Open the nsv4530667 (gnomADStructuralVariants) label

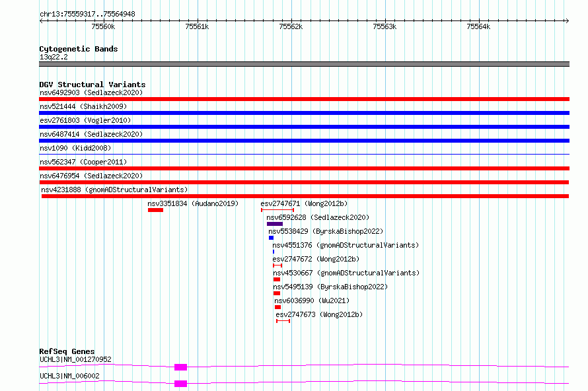click(346, 273)
